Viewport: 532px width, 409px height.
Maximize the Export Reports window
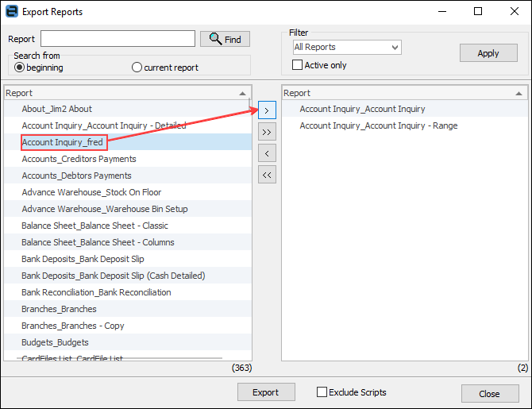[x=478, y=11]
